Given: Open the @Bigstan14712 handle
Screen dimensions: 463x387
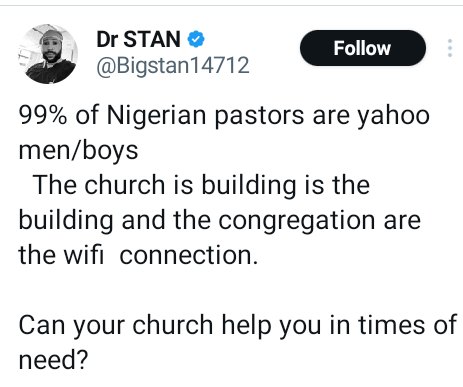Looking at the screenshot, I should pyautogui.click(x=173, y=65).
